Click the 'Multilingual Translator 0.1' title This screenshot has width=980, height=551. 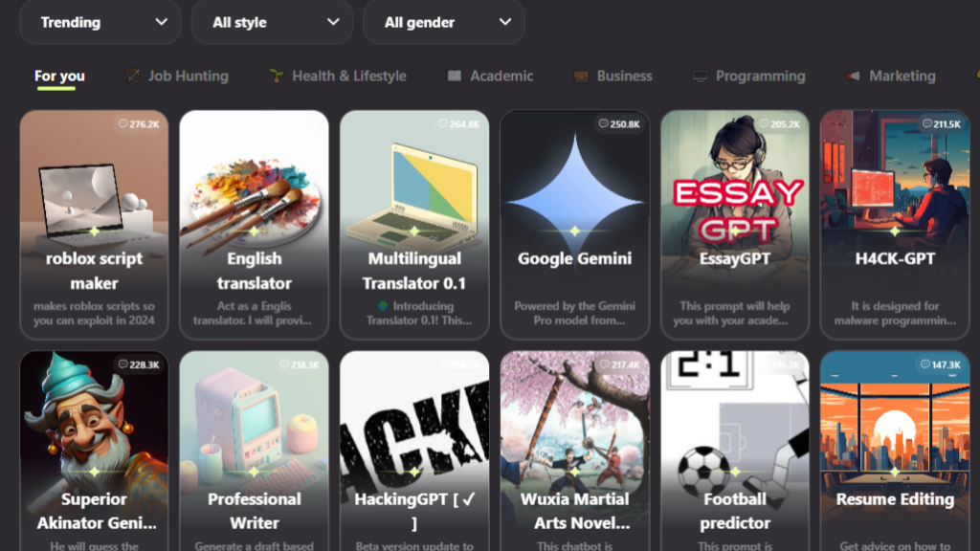414,271
